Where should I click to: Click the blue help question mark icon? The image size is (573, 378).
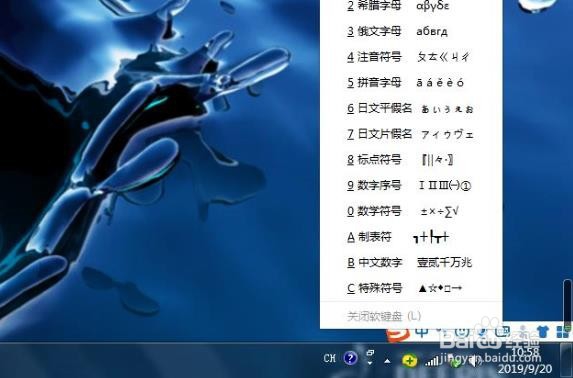(350, 358)
